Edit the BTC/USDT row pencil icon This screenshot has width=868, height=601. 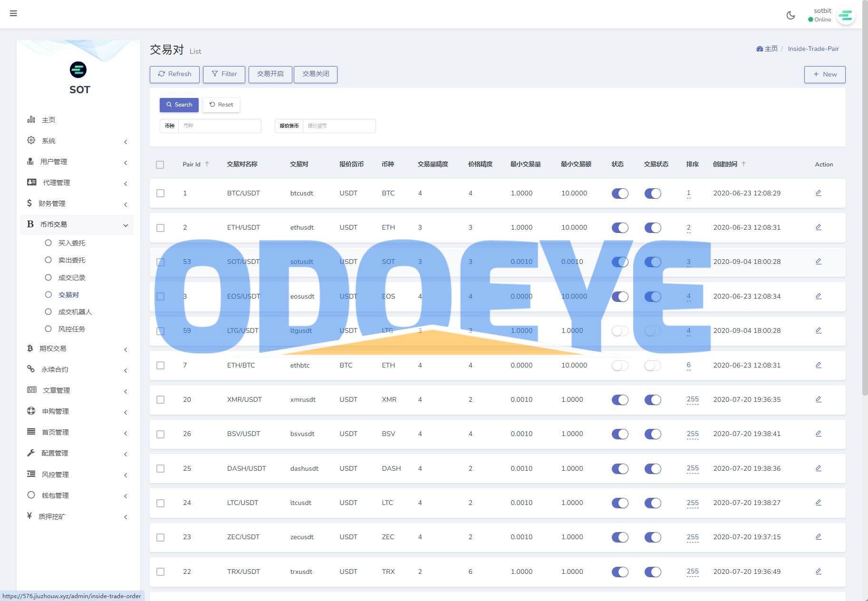tap(818, 193)
